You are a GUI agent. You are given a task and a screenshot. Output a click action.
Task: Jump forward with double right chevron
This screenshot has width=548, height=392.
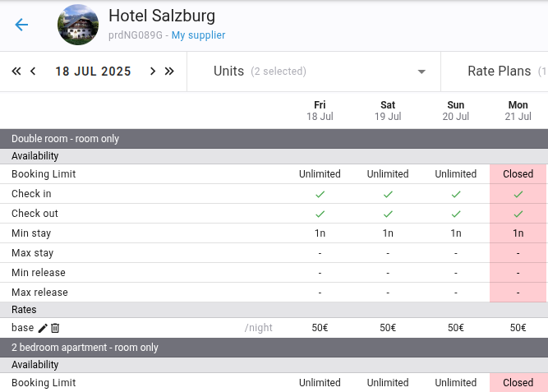point(169,71)
